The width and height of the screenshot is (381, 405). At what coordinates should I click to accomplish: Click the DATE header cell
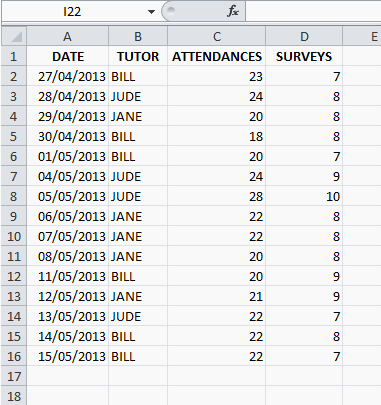[68, 56]
